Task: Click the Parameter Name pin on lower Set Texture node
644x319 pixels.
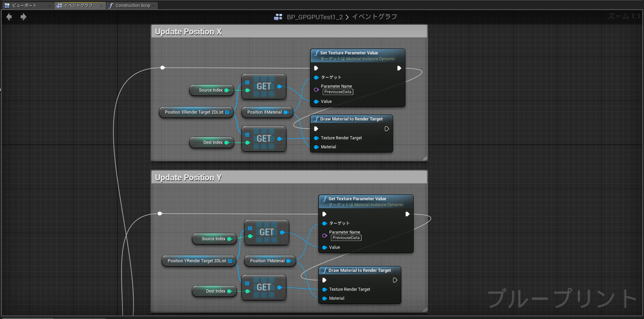Action: click(324, 236)
